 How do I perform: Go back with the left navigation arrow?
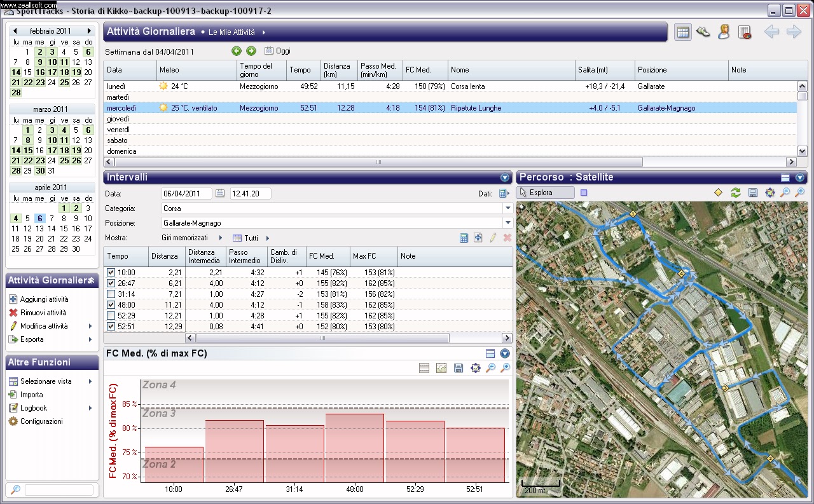point(771,32)
